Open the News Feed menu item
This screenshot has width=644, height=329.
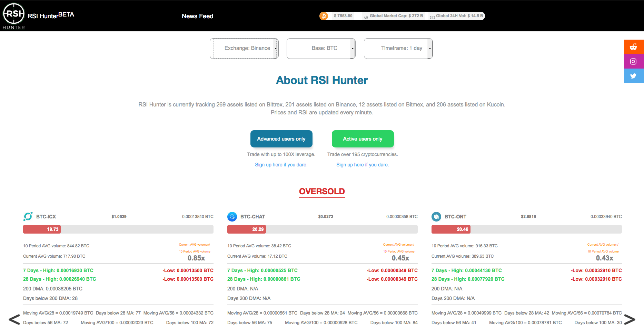click(x=197, y=16)
